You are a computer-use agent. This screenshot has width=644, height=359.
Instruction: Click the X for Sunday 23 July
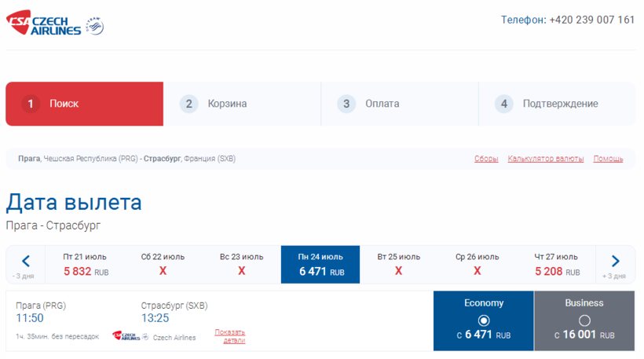242,271
